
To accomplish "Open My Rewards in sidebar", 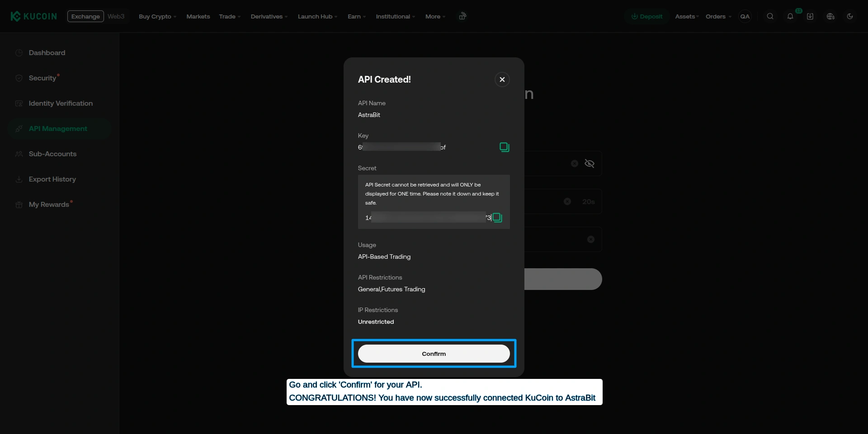I will pos(59,205).
